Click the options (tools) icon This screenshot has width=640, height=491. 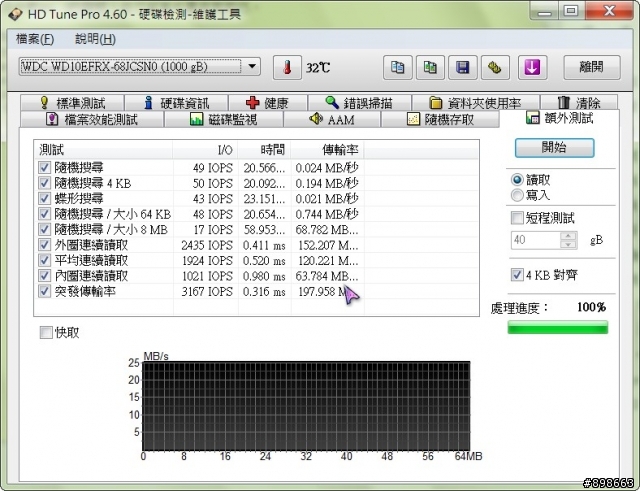click(495, 67)
